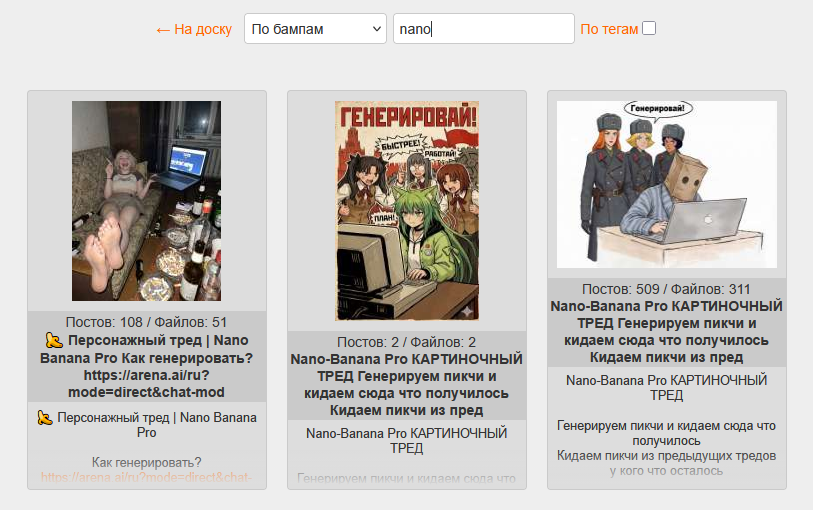Screen dimensions: 813x510
Task: Click banana emoji in first card description
Action: pos(45,418)
